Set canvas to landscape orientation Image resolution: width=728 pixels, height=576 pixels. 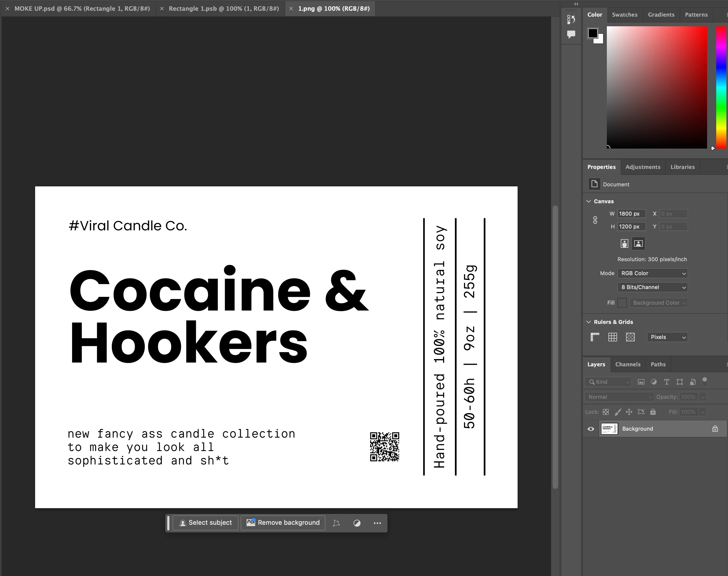click(x=638, y=243)
